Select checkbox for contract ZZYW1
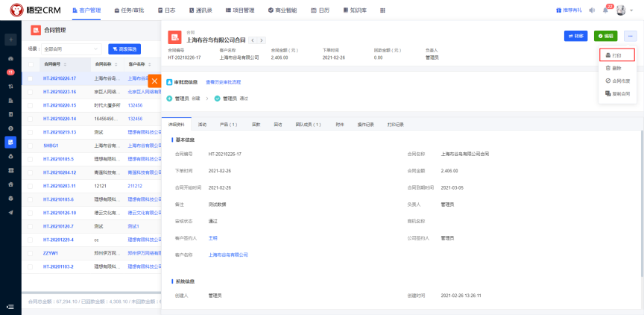This screenshot has width=644, height=315. pyautogui.click(x=31, y=253)
